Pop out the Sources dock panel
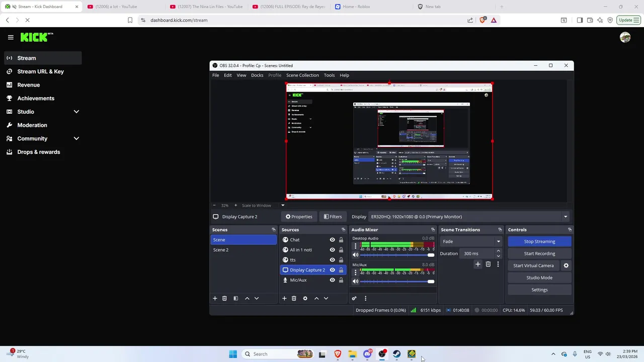The image size is (644, 362). [x=343, y=230]
